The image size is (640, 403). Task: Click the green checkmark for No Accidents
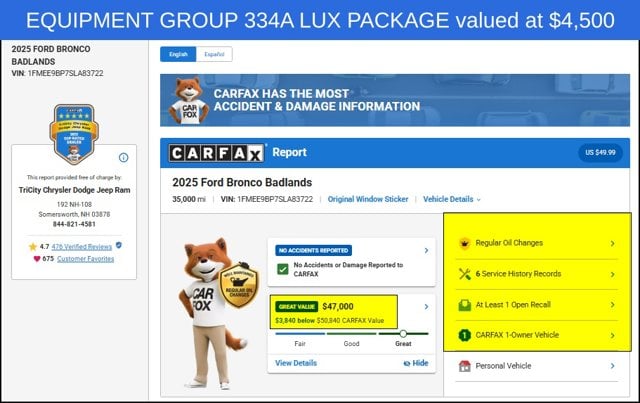[x=282, y=269]
